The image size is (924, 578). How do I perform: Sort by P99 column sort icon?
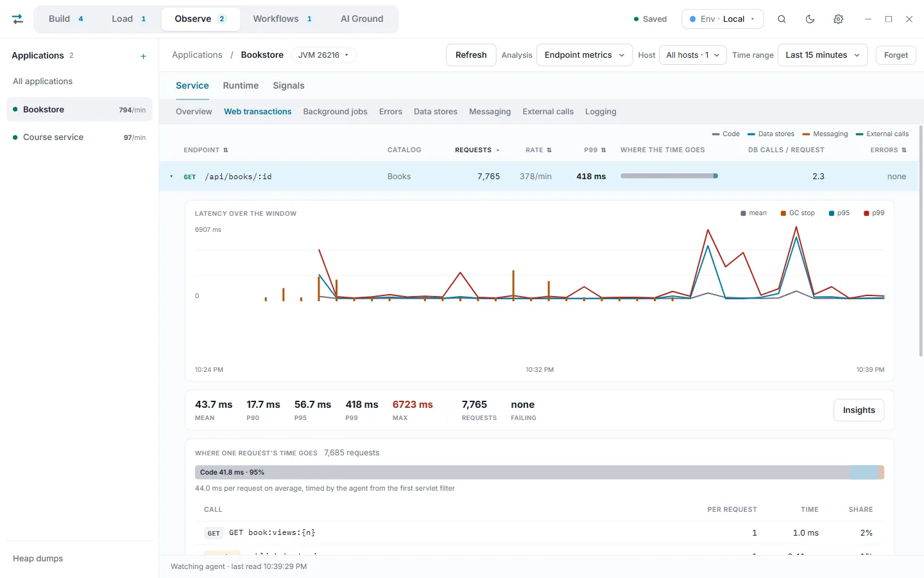point(603,150)
